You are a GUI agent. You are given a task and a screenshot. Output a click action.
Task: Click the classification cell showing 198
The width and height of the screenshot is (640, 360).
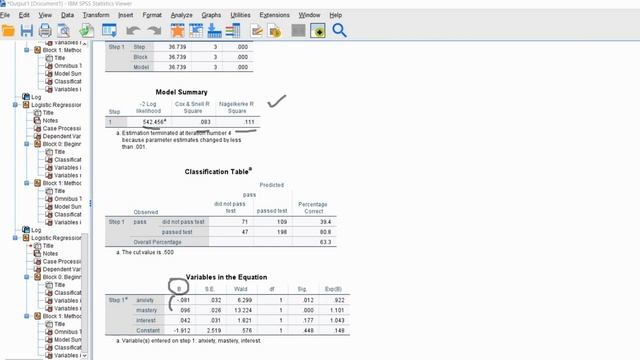[282, 232]
